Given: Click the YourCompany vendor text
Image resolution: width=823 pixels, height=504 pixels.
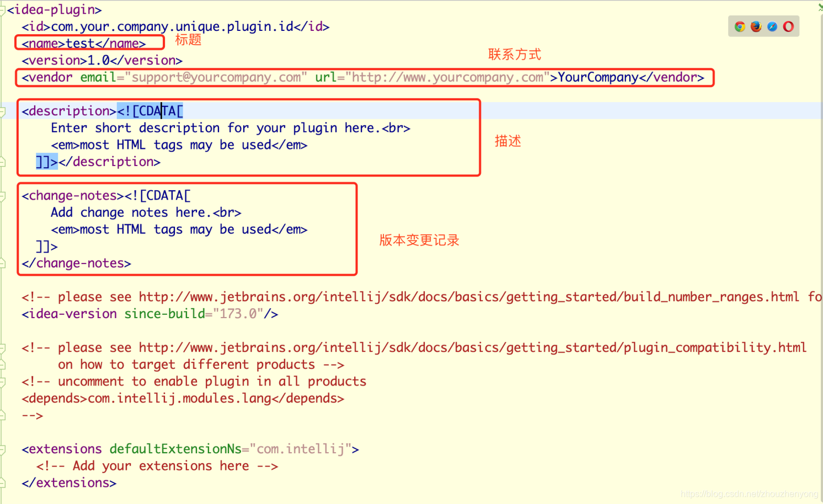Looking at the screenshot, I should coord(598,77).
